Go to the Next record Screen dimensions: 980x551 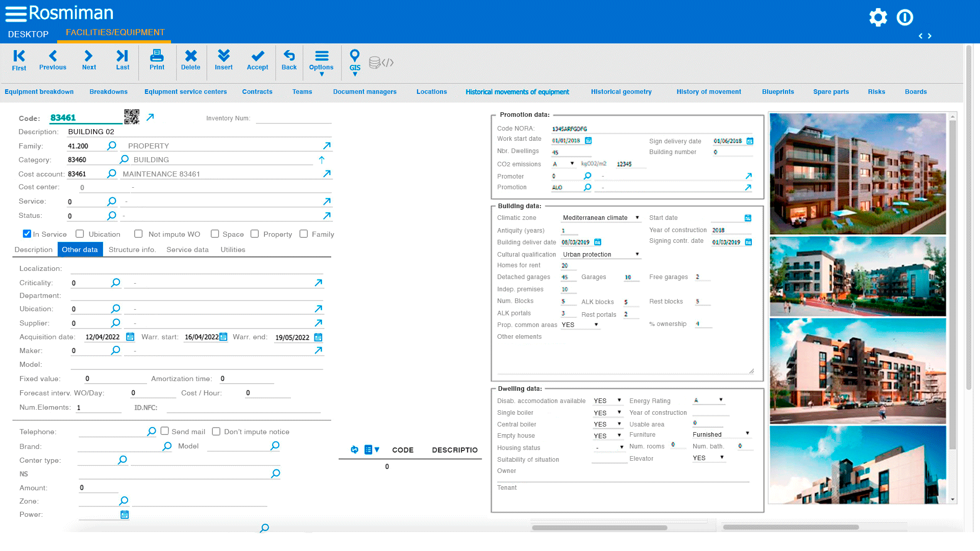coord(89,58)
